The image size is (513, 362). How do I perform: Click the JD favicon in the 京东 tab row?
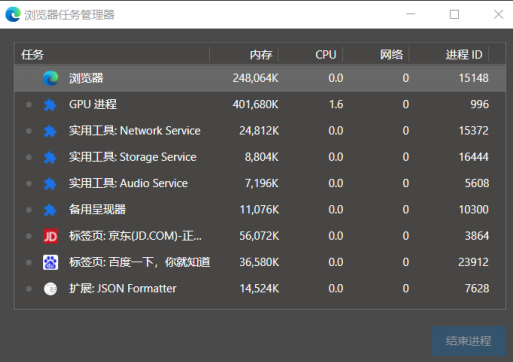point(50,236)
